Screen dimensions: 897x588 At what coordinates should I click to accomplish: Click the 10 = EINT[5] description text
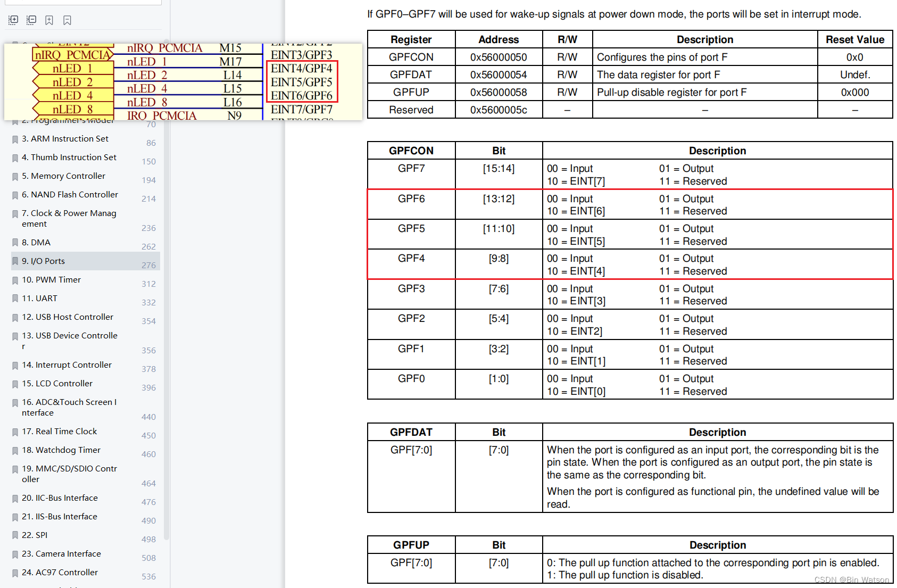576,241
